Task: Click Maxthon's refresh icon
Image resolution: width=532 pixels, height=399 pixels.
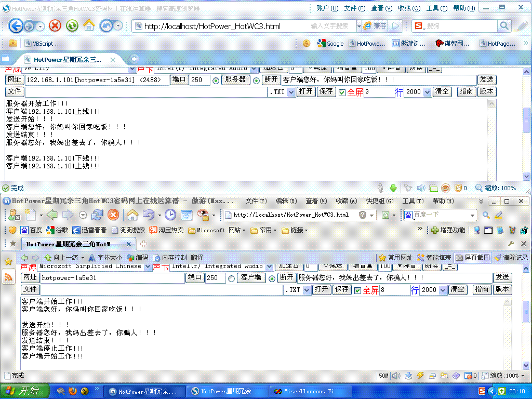Action: point(97,215)
